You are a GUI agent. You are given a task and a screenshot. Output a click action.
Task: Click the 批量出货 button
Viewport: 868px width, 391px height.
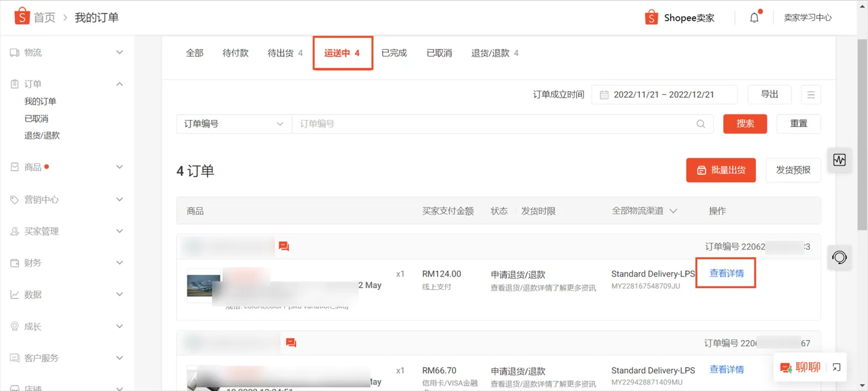721,170
